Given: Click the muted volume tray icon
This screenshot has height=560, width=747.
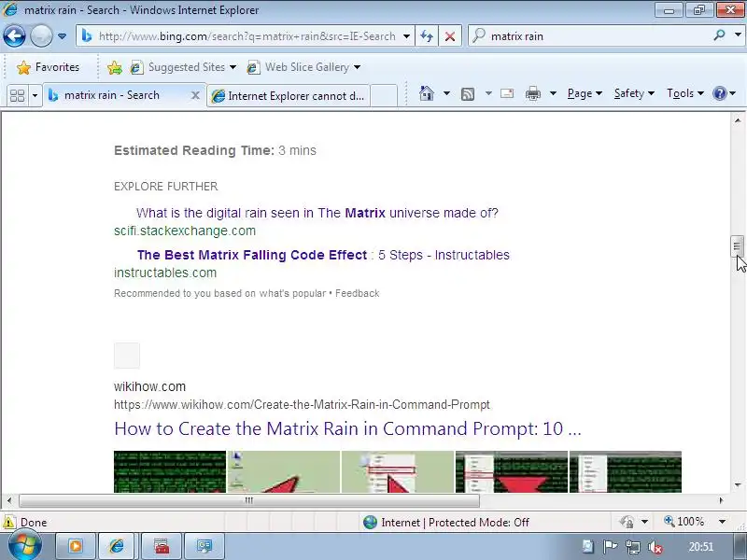Looking at the screenshot, I should click(x=656, y=547).
